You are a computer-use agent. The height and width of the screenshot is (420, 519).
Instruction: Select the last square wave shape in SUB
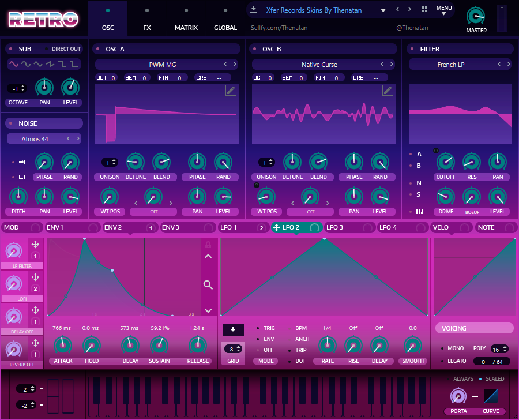74,64
